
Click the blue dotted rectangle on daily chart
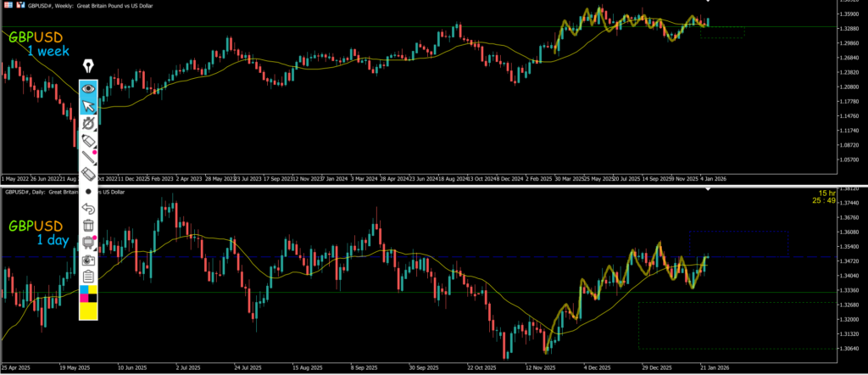[737, 243]
